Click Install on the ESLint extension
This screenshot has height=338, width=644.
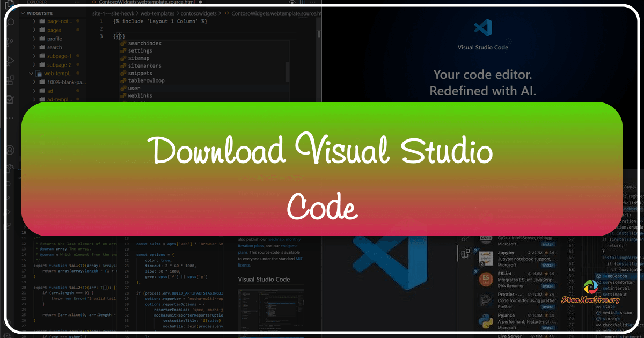548,286
